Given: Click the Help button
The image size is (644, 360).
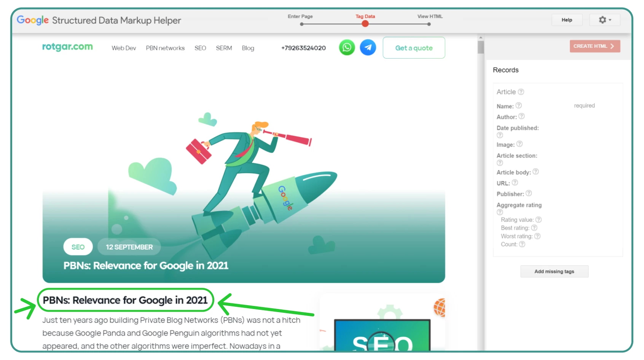Looking at the screenshot, I should point(567,20).
